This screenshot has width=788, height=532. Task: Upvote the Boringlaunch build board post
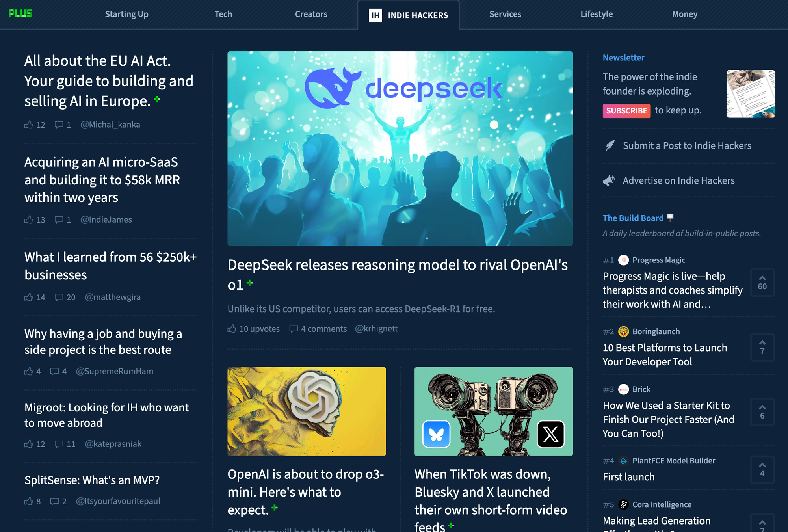pos(762,347)
